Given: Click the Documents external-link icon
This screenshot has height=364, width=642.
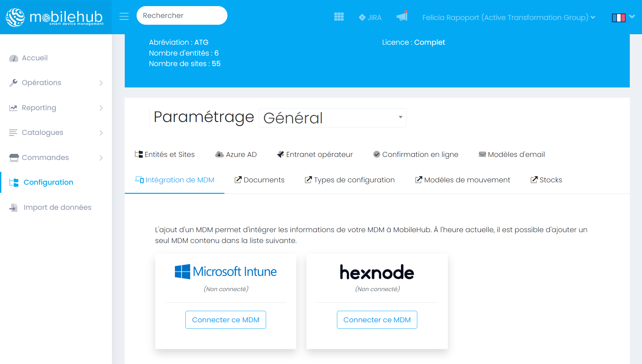Looking at the screenshot, I should click(238, 180).
